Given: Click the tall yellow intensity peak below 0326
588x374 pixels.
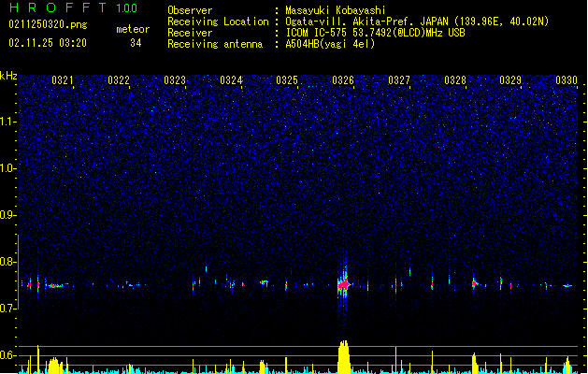Looking at the screenshot, I should pos(344,357).
